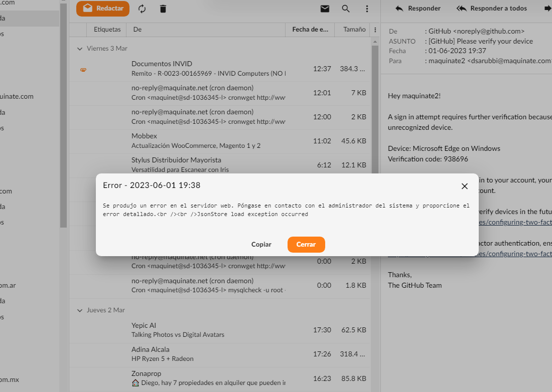Click the envelope mark-as-read icon
Screen dimensions: 552x392
coord(325,9)
